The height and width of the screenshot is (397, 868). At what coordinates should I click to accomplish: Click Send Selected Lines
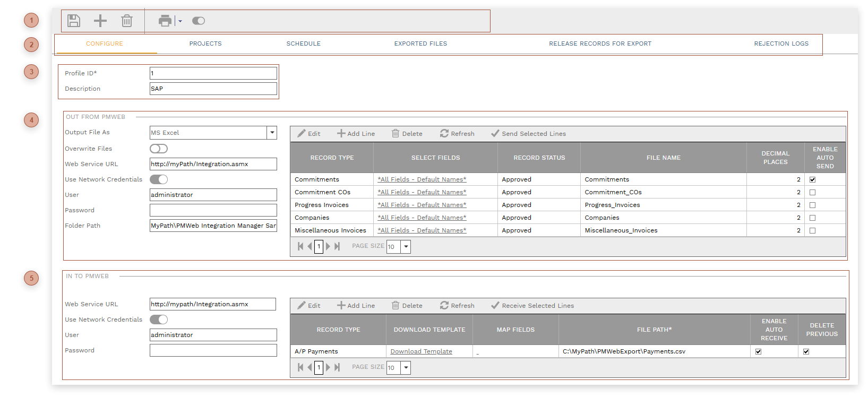[x=529, y=134]
